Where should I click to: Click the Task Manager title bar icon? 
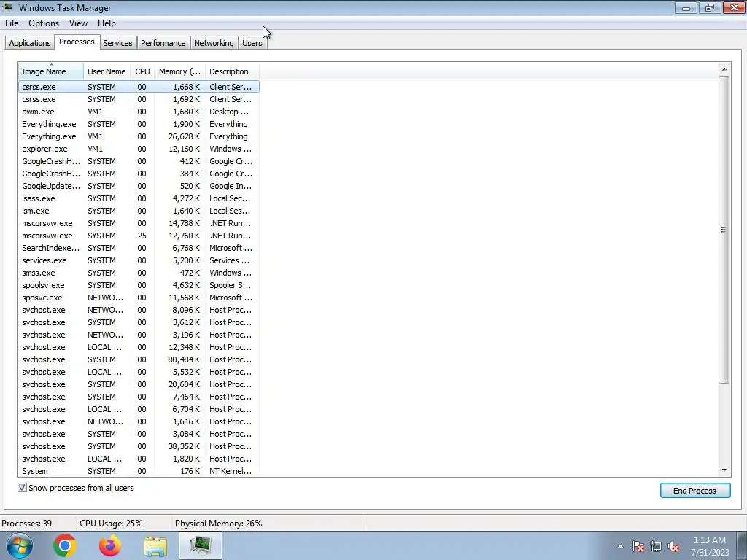[8, 7]
